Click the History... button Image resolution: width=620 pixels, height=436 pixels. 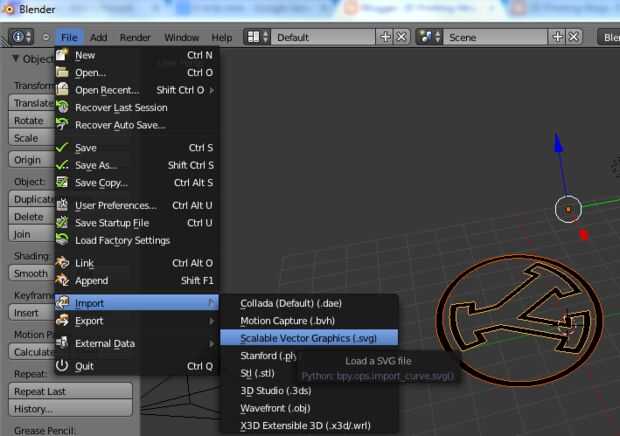click(70, 408)
